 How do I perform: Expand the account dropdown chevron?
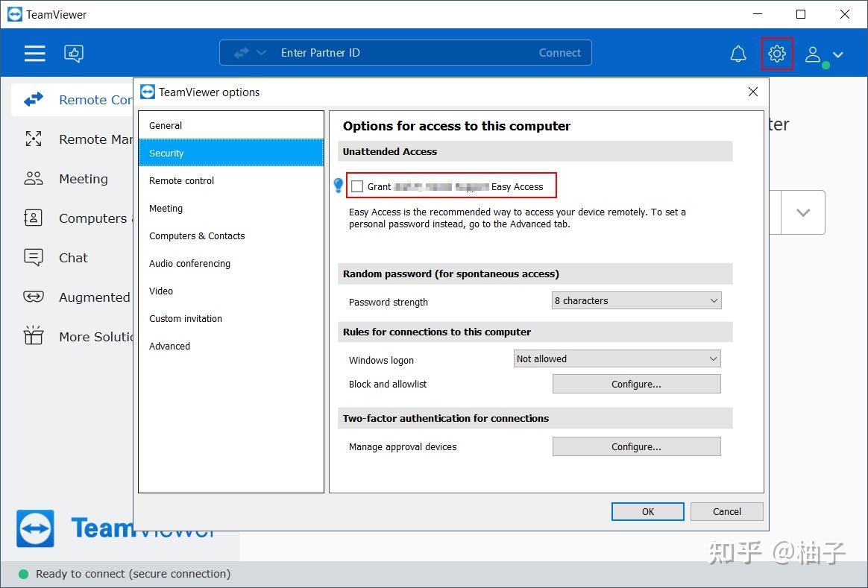(838, 54)
